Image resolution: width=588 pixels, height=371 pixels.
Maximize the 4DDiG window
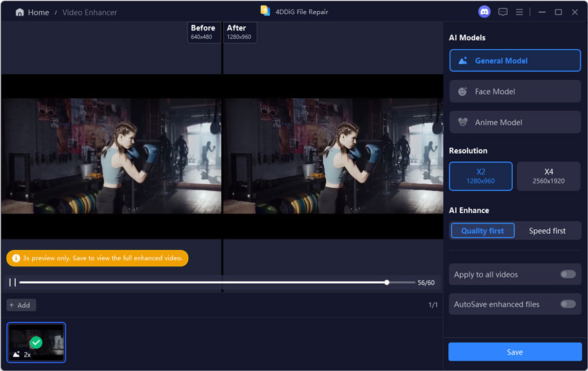tap(558, 12)
